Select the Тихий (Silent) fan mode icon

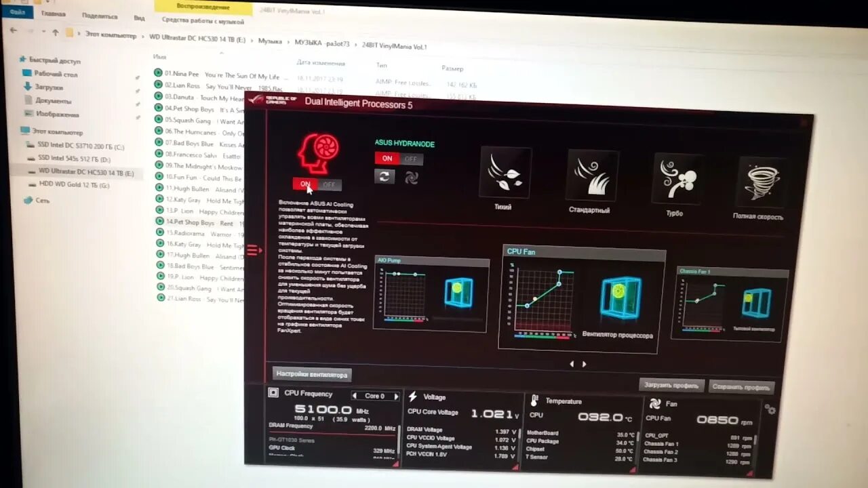pos(505,172)
